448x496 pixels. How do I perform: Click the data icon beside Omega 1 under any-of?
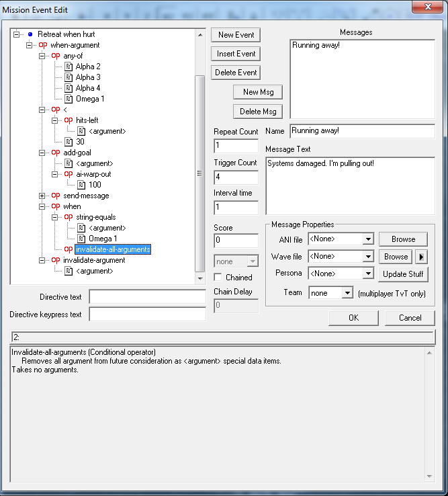pos(69,99)
